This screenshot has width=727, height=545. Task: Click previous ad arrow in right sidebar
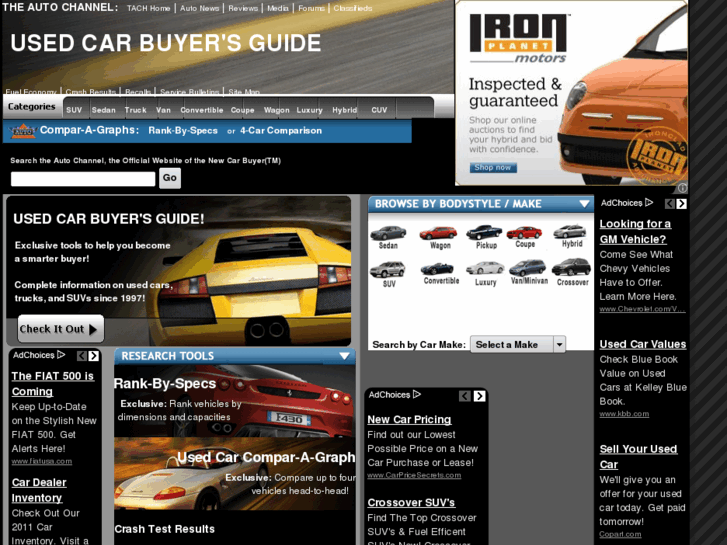point(670,204)
